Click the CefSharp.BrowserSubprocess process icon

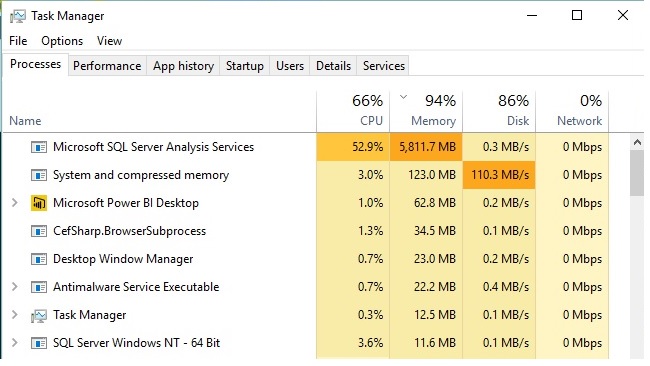tap(39, 231)
